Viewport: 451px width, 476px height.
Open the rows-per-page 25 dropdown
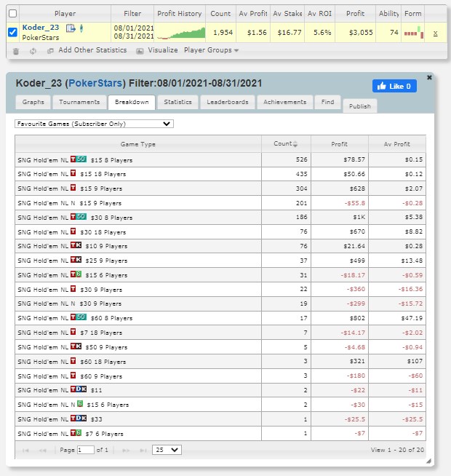pos(167,450)
